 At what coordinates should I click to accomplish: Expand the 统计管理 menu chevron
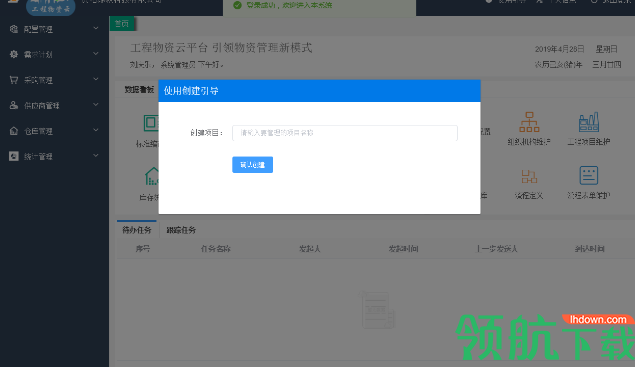click(96, 156)
